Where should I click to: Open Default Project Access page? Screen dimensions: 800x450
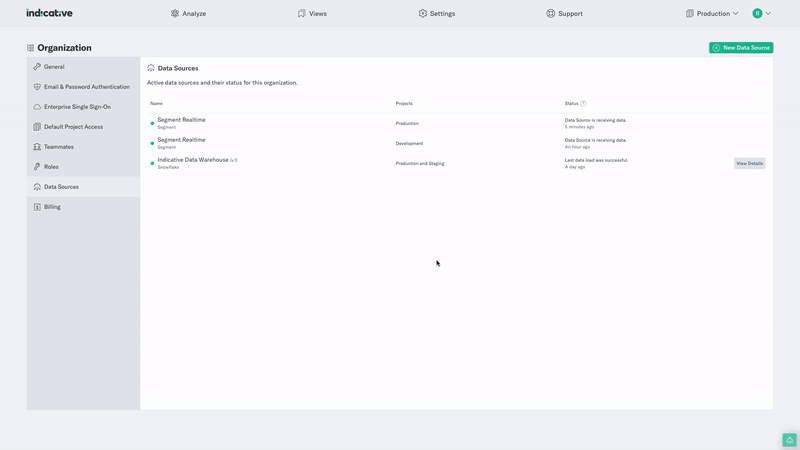coord(84,127)
